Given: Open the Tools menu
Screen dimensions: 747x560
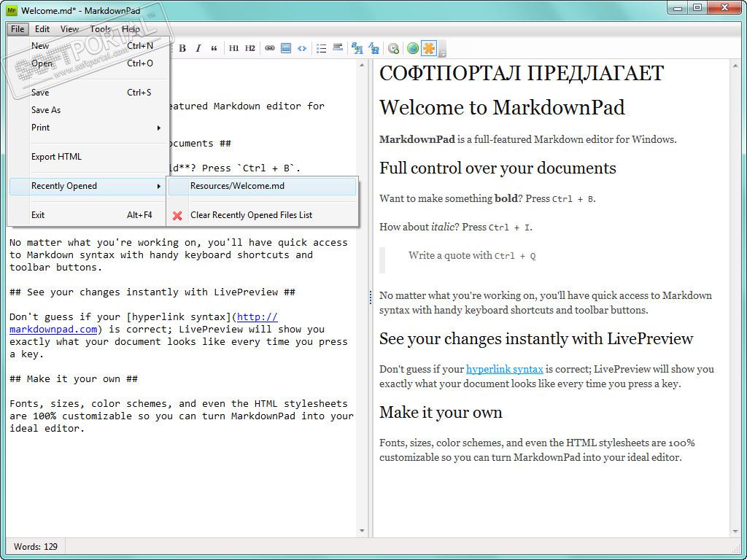Looking at the screenshot, I should click(100, 29).
